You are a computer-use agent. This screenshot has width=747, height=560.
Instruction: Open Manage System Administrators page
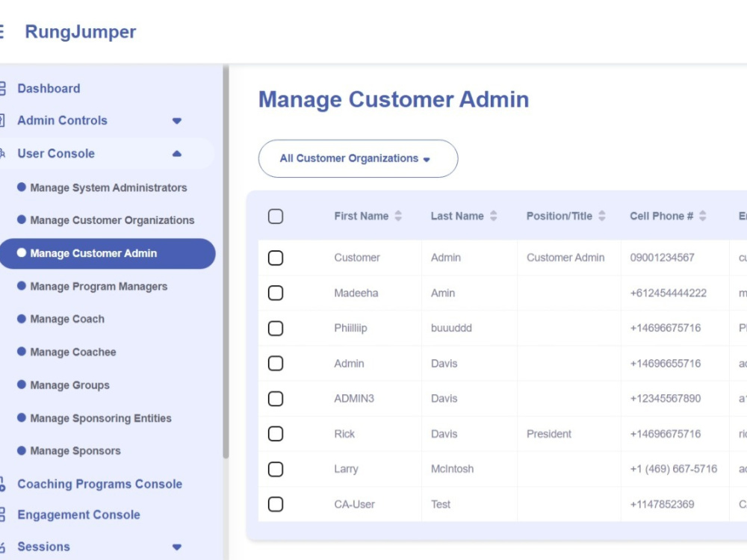108,187
